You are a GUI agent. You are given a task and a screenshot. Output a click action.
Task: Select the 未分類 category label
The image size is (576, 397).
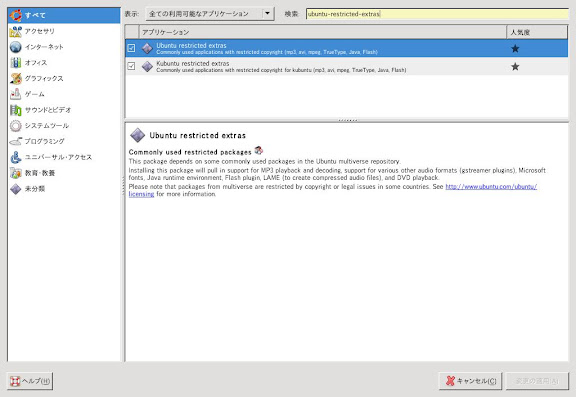[35, 189]
